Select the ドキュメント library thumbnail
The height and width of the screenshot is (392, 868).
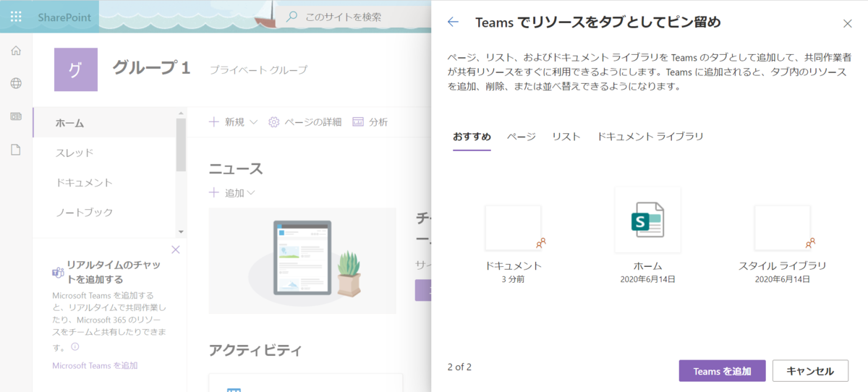tap(513, 227)
